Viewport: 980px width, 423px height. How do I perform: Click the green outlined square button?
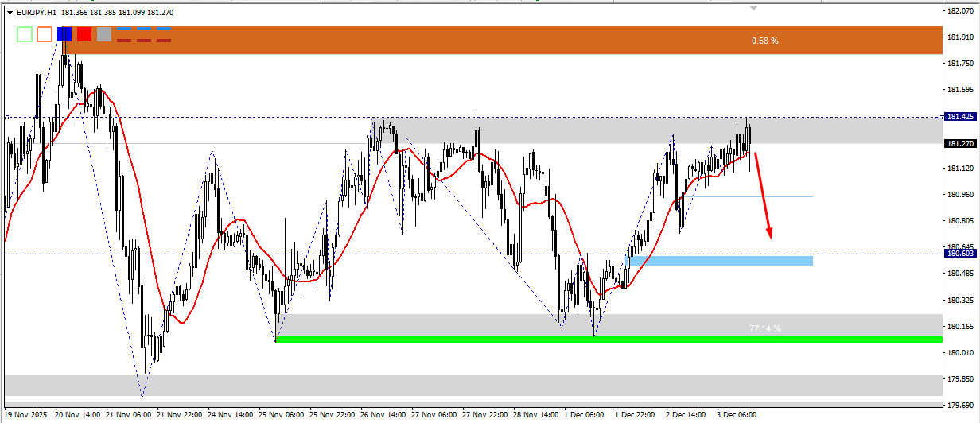25,34
